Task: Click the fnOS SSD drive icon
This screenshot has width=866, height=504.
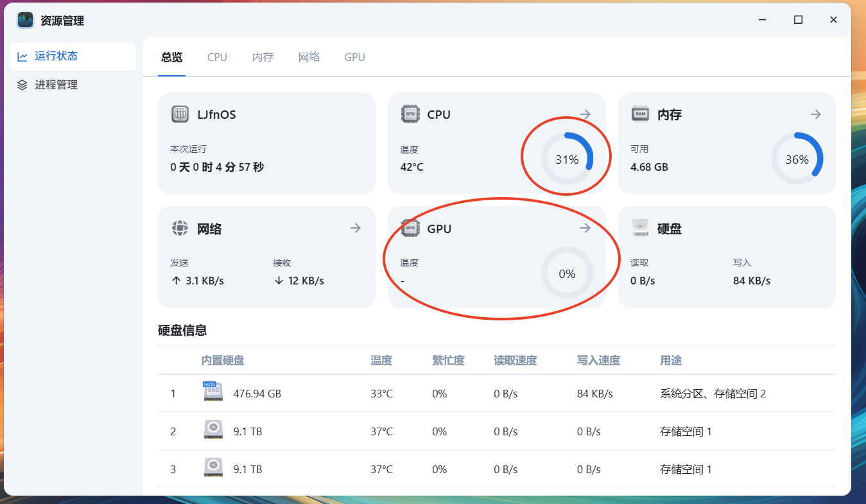Action: click(212, 392)
